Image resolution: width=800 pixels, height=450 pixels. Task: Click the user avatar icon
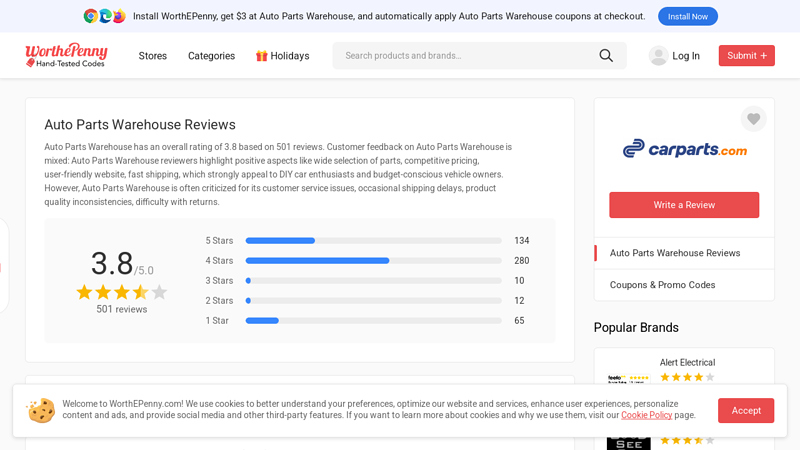[x=658, y=56]
